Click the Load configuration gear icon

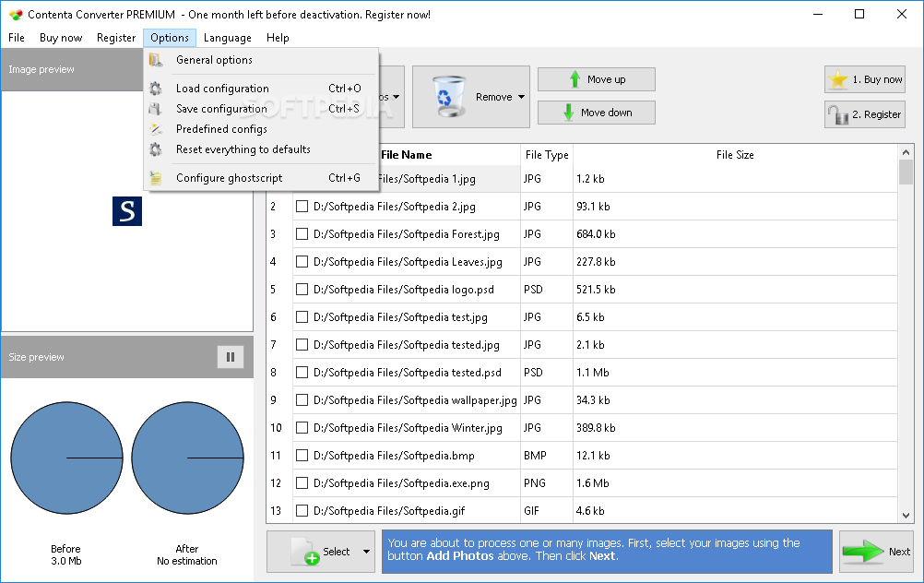coord(156,89)
